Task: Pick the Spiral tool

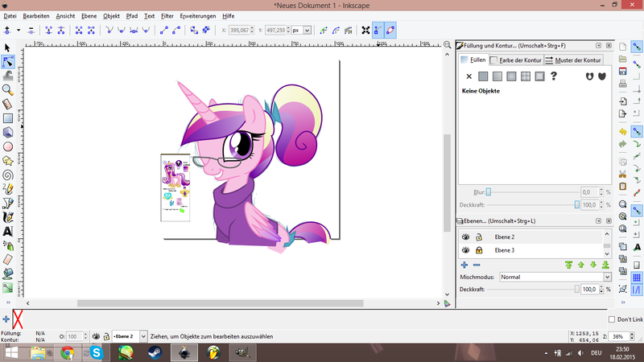Action: point(8,175)
